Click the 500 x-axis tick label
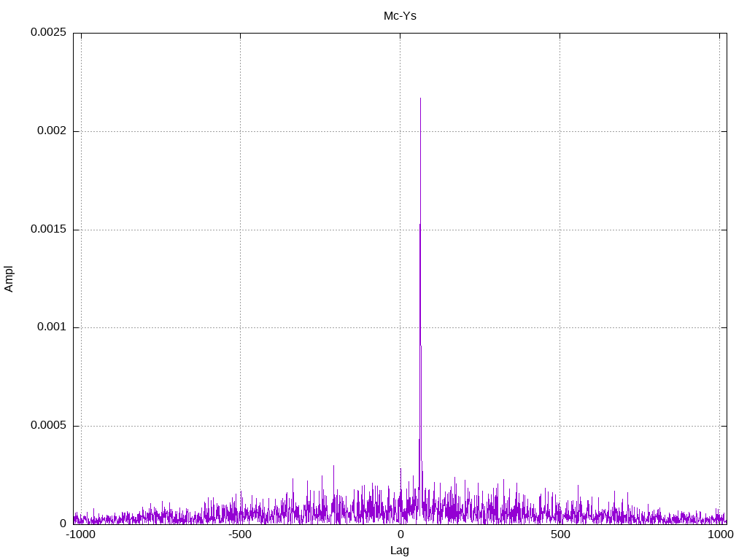The width and height of the screenshot is (747, 560). click(x=560, y=534)
